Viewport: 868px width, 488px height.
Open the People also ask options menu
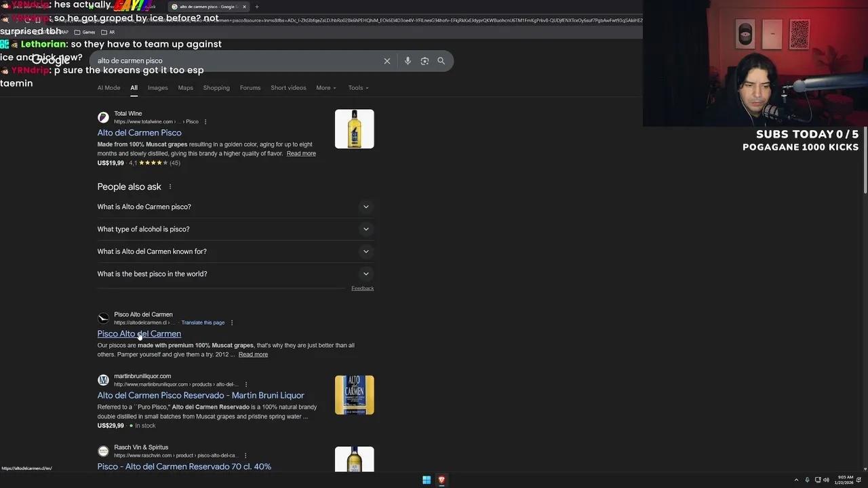(170, 186)
